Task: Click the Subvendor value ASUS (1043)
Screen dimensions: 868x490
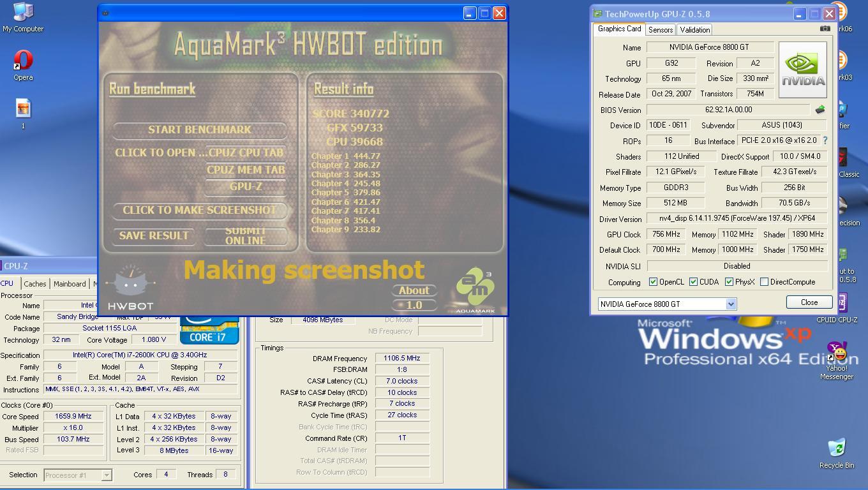Action: tap(782, 125)
